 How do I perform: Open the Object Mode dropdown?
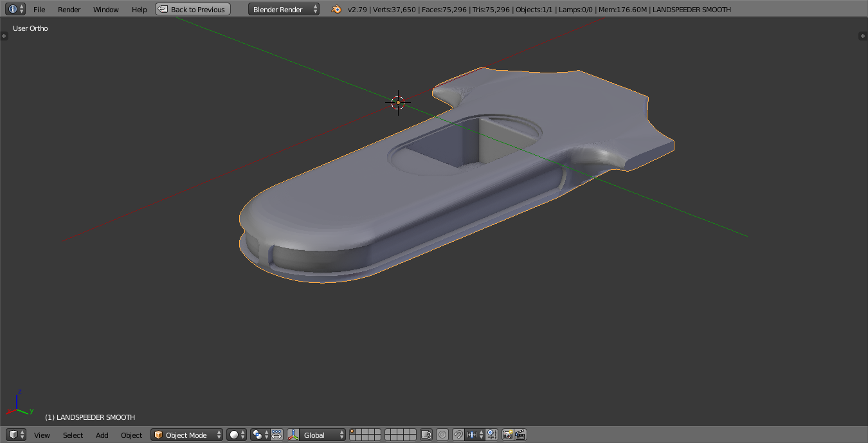pos(187,435)
